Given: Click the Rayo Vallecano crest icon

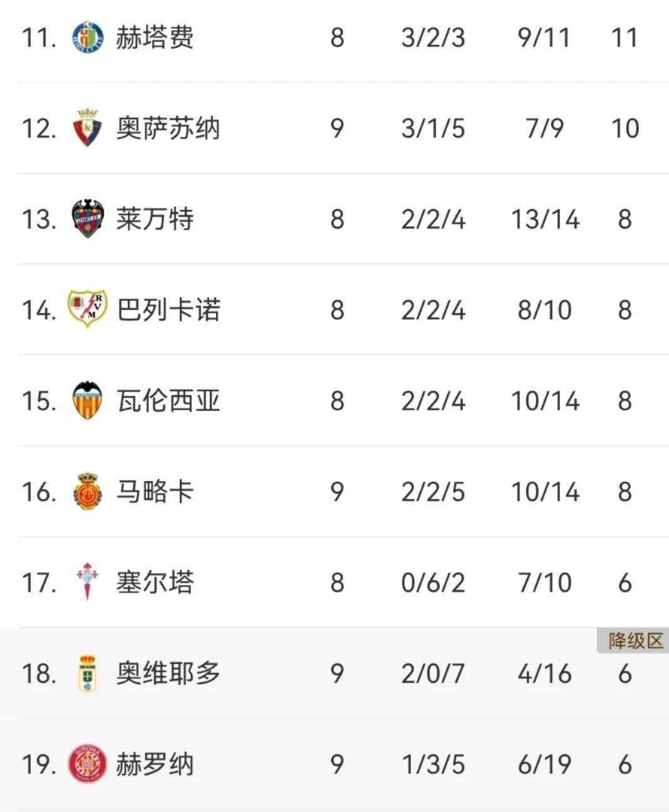Looking at the screenshot, I should pos(88,310).
